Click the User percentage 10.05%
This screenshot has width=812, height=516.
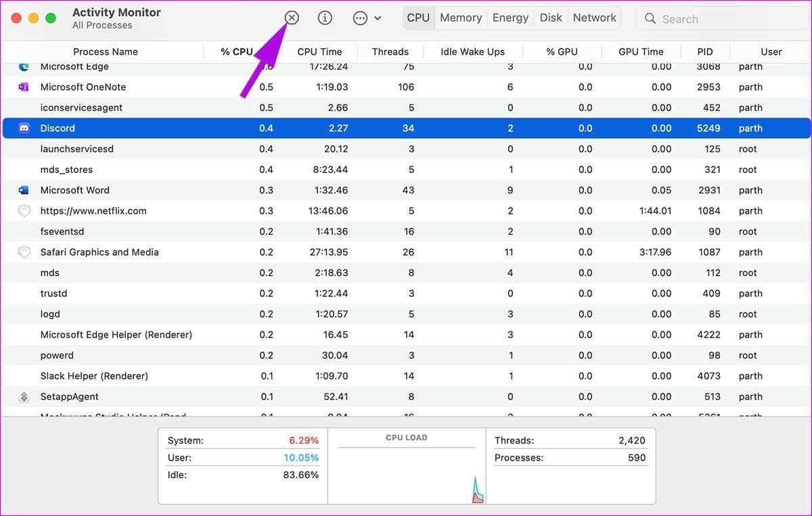pos(301,458)
